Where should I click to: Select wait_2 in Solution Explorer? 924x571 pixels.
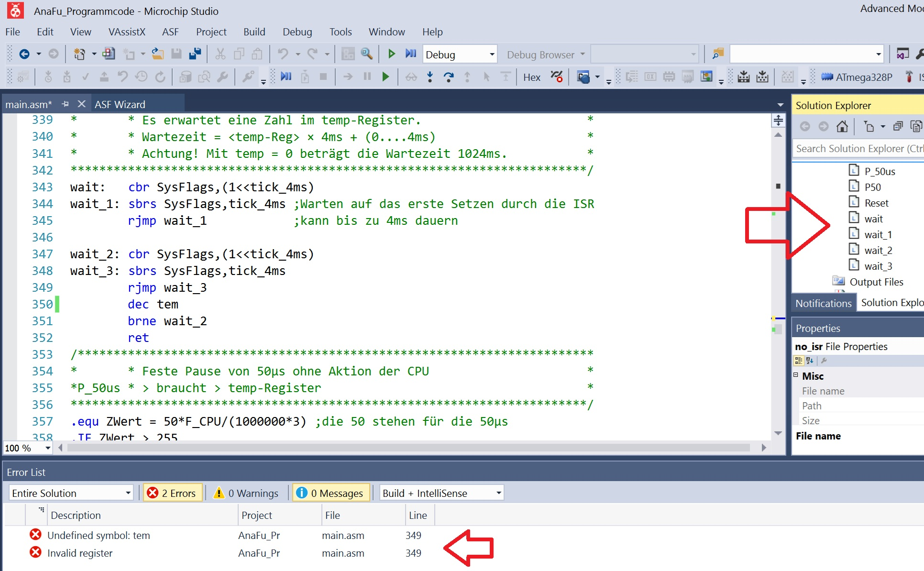[x=878, y=250]
